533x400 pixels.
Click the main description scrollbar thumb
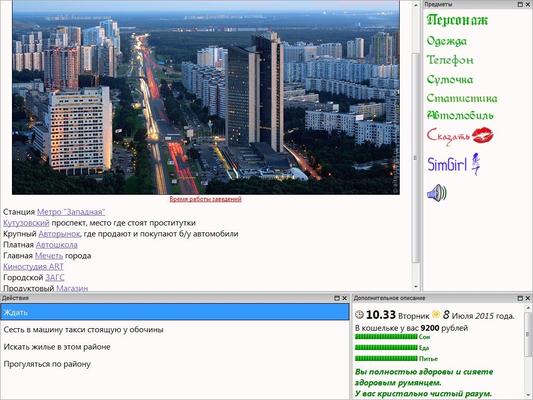416,157
